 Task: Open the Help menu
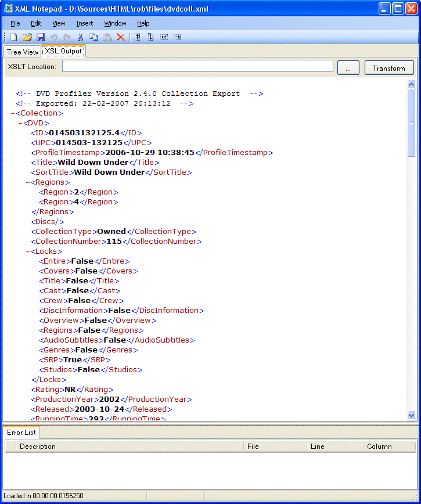pyautogui.click(x=143, y=23)
